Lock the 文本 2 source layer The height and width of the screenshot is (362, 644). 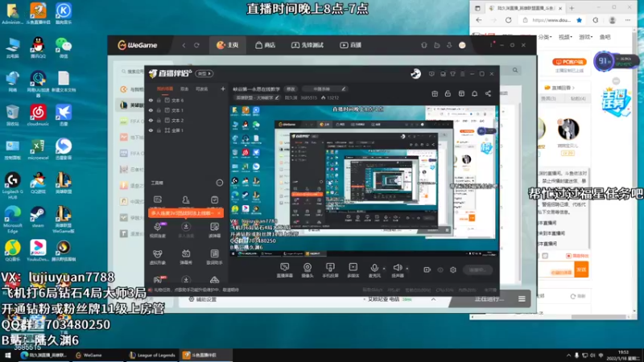[x=159, y=120]
